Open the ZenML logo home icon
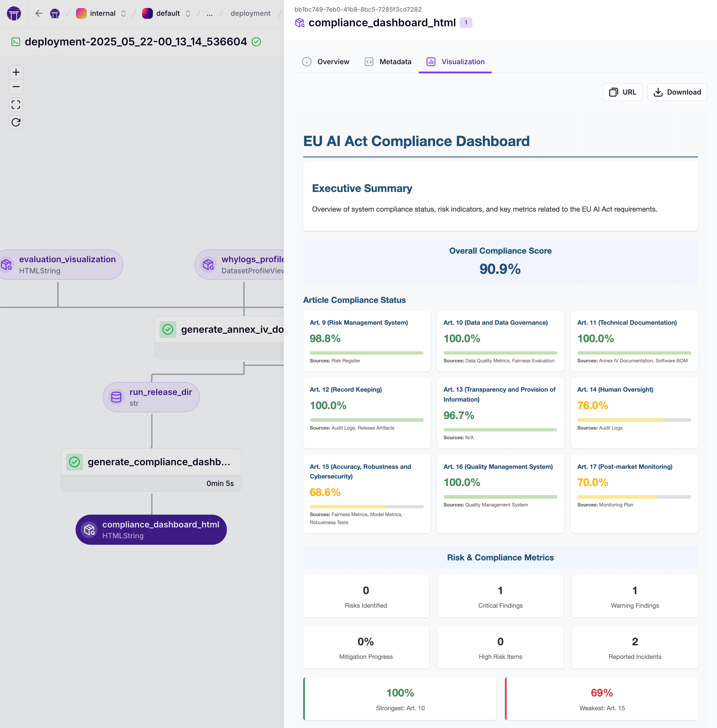Screen dimensions: 717x728 click(14, 14)
